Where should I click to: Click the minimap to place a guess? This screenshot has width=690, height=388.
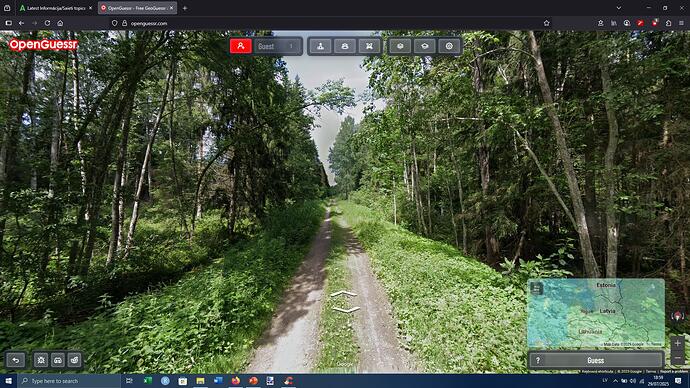coord(596,313)
